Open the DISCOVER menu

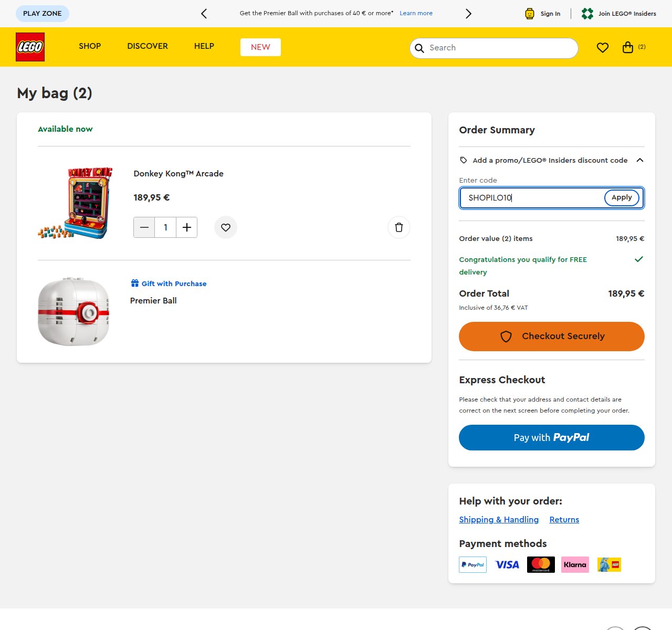[x=148, y=46]
